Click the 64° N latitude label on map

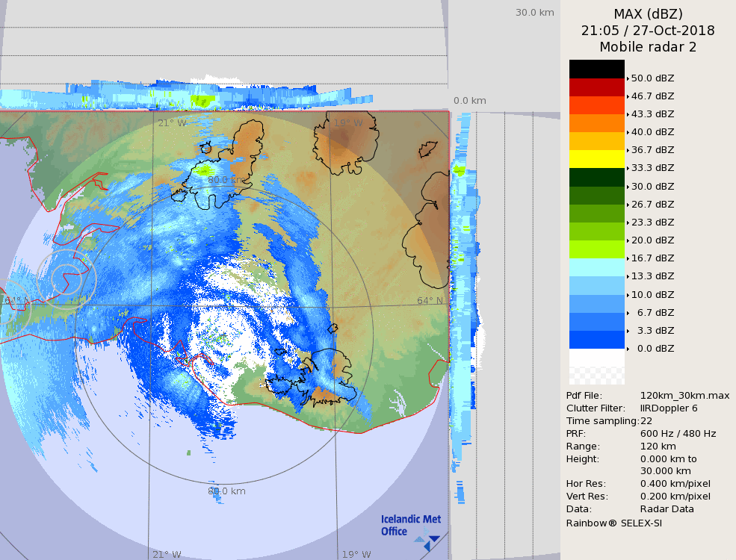click(430, 301)
